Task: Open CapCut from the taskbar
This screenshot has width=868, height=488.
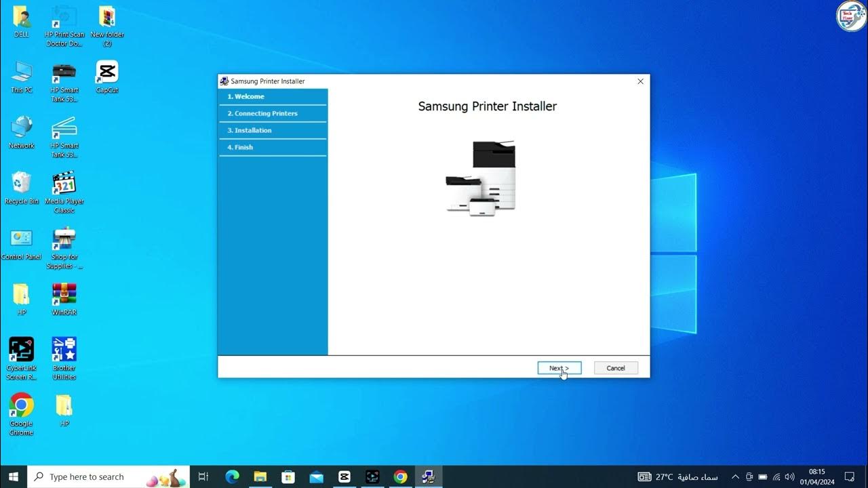Action: tap(344, 477)
